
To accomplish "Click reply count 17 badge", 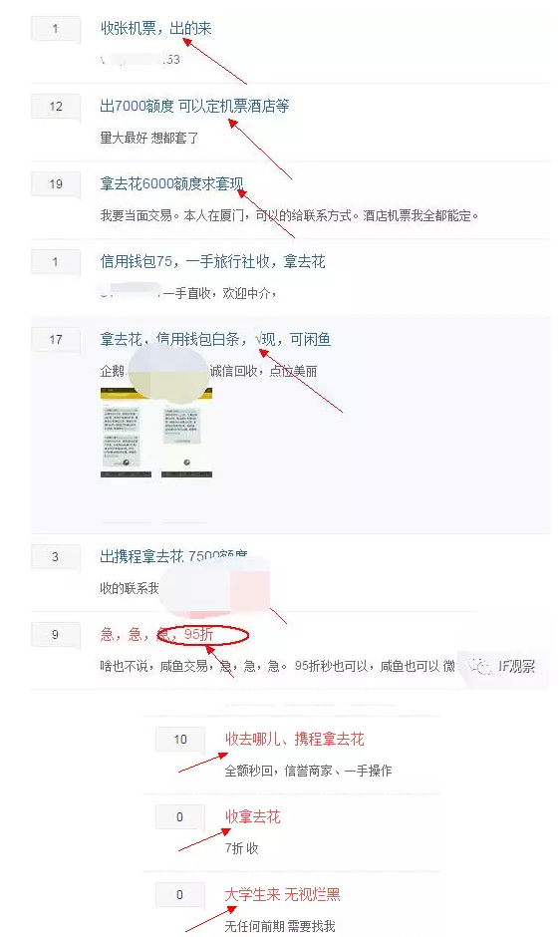I will coord(56,340).
